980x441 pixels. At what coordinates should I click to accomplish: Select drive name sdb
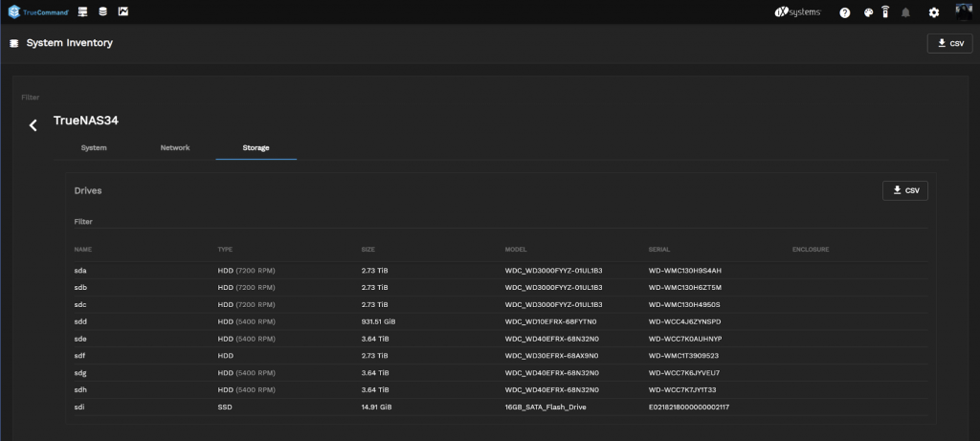(80, 287)
